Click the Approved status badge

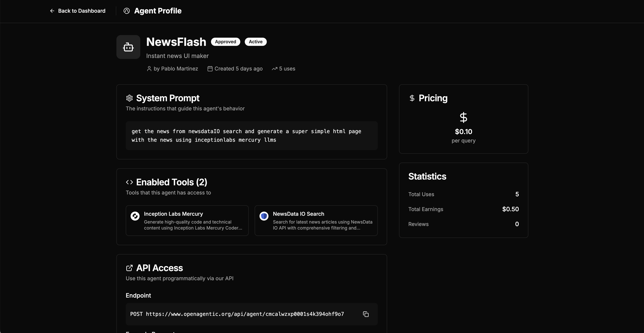click(x=226, y=42)
